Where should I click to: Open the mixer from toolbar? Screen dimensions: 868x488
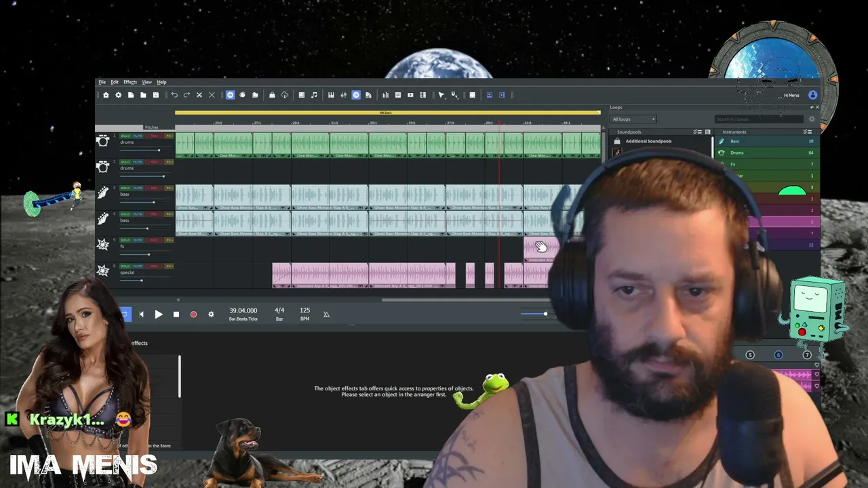[344, 95]
